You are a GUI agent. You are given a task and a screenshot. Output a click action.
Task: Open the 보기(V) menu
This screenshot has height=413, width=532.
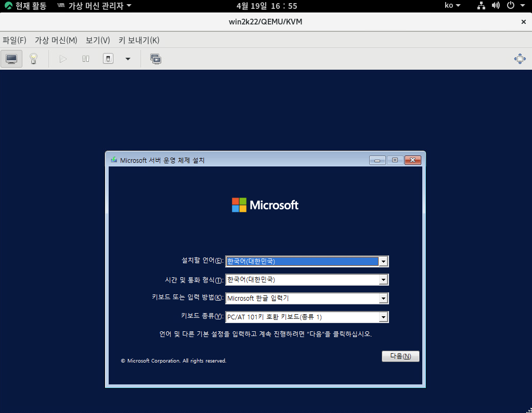click(x=98, y=41)
